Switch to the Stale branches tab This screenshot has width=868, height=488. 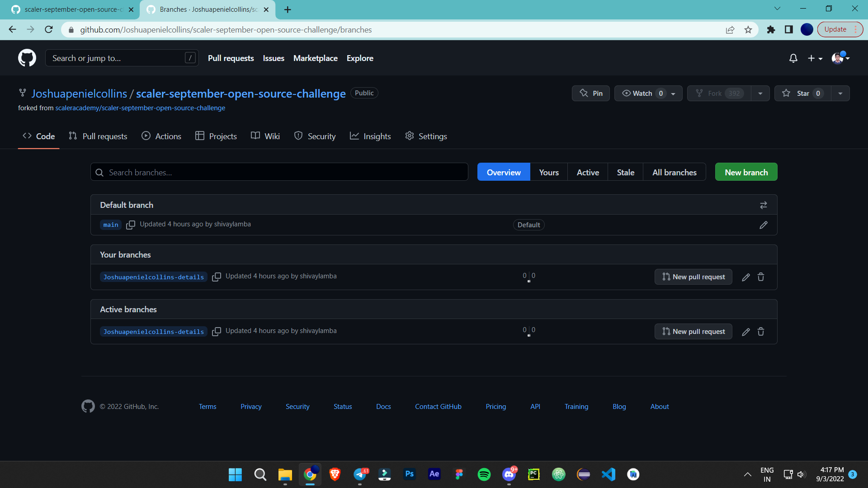tap(625, 172)
